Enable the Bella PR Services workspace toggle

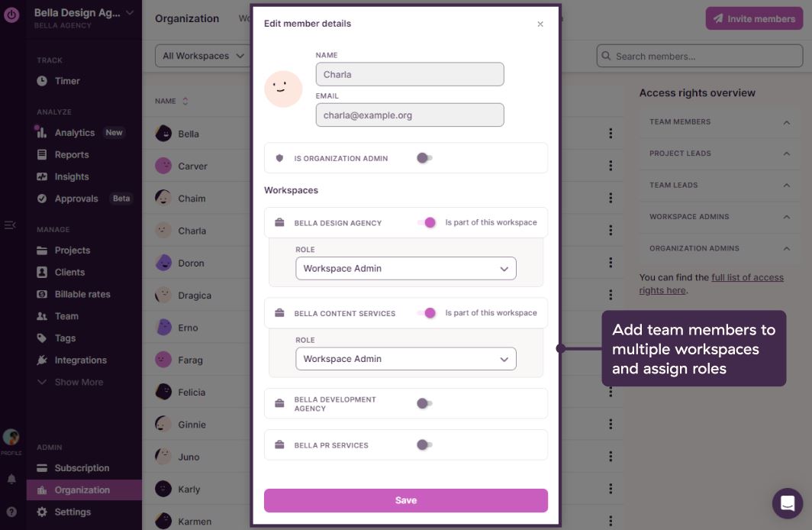(x=424, y=444)
